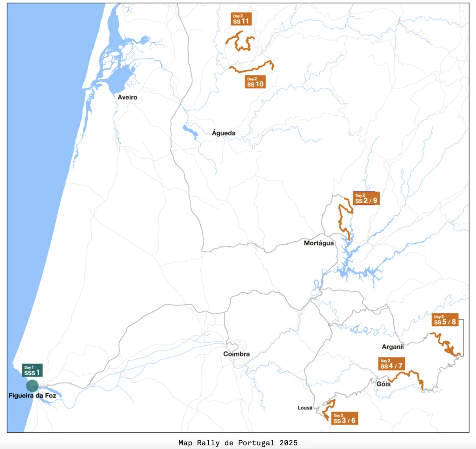The width and height of the screenshot is (476, 449).
Task: Click the Arganil town name
Action: coord(393,347)
